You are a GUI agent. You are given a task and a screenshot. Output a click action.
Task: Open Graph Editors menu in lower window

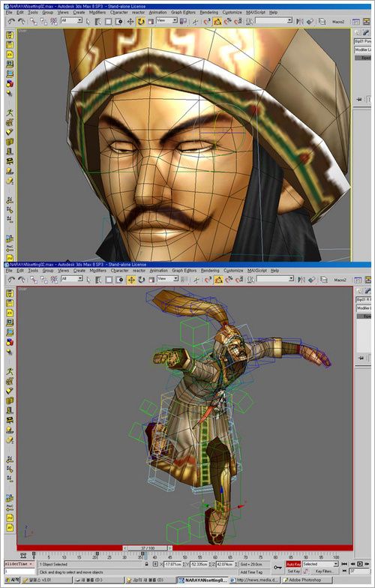pyautogui.click(x=184, y=270)
